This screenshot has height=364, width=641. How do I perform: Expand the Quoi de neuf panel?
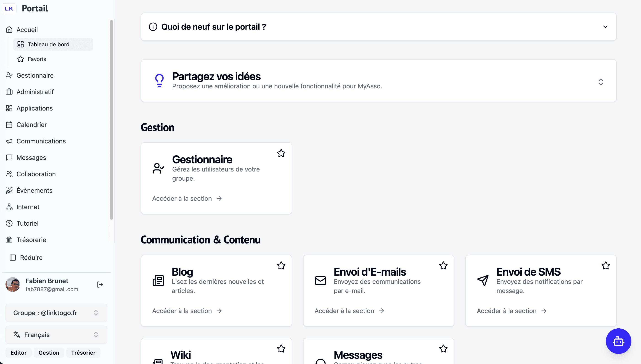click(x=605, y=26)
